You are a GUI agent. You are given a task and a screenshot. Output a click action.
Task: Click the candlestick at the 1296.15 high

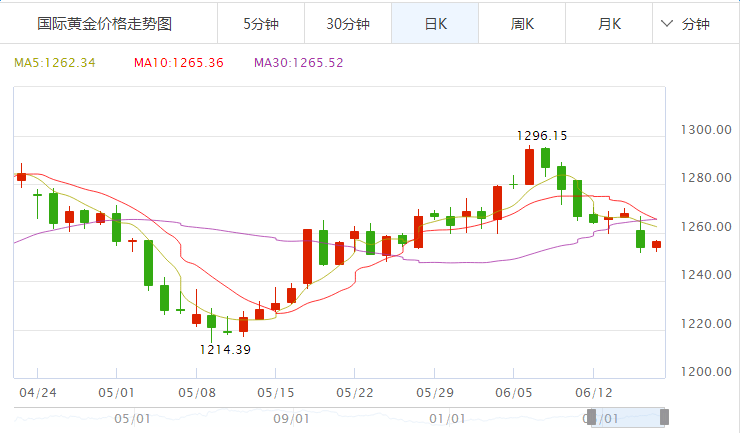(529, 166)
